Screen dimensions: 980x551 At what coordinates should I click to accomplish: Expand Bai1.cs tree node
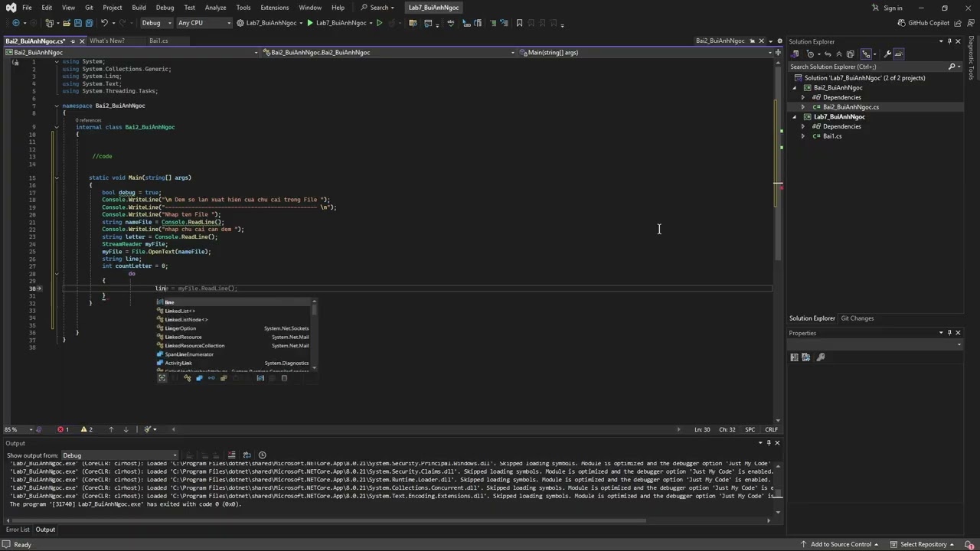point(803,136)
